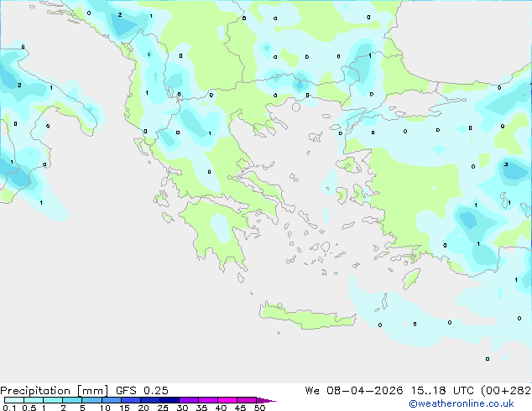Click the island of Rhodes on the map
Viewport: 532px width, 411px height.
[x=411, y=278]
